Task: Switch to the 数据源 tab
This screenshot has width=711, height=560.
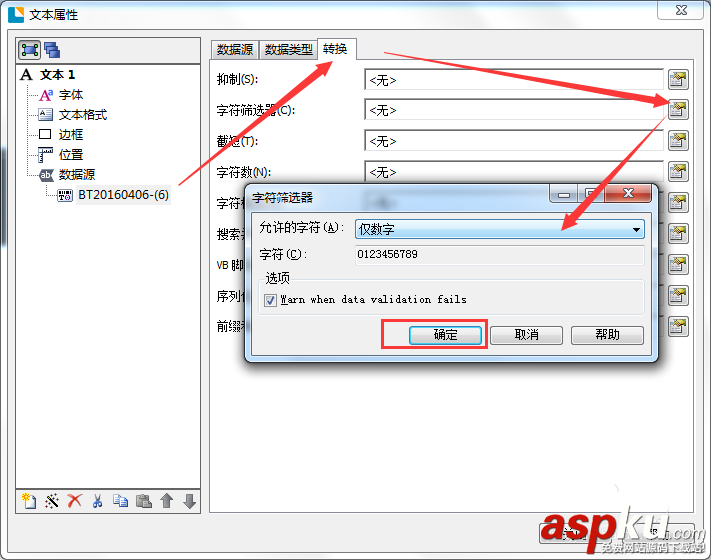Action: [x=234, y=49]
